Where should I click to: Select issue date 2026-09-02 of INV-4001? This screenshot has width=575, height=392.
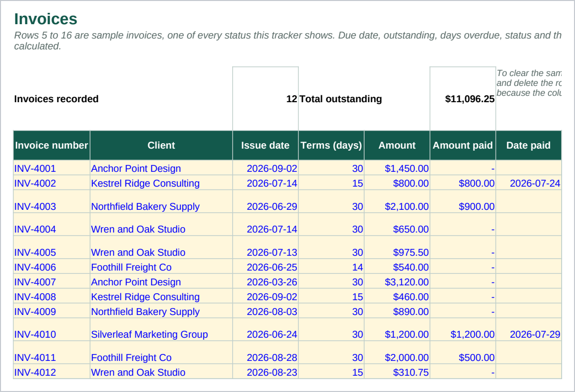coord(265,168)
